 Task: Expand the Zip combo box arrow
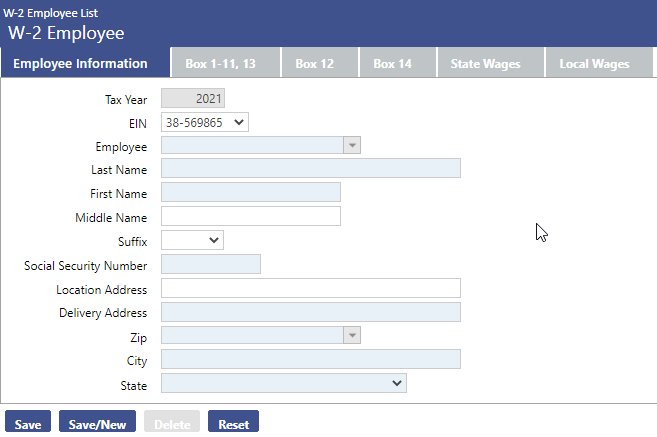point(351,336)
